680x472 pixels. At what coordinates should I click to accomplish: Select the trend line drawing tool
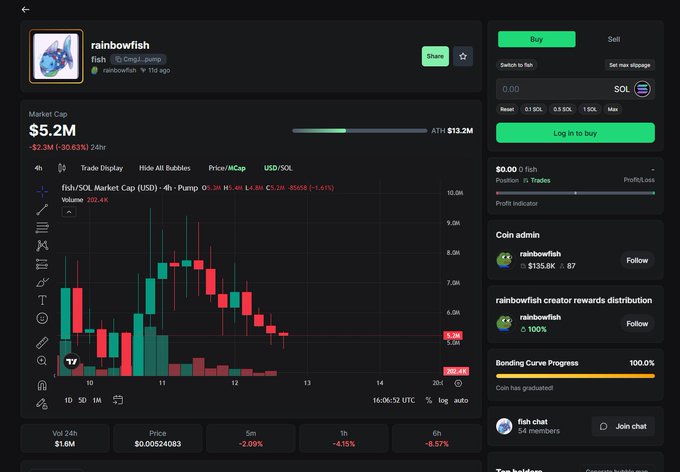pos(42,210)
